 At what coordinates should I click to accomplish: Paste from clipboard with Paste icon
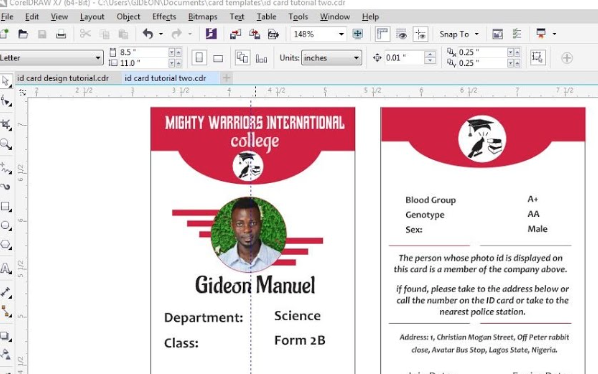123,34
